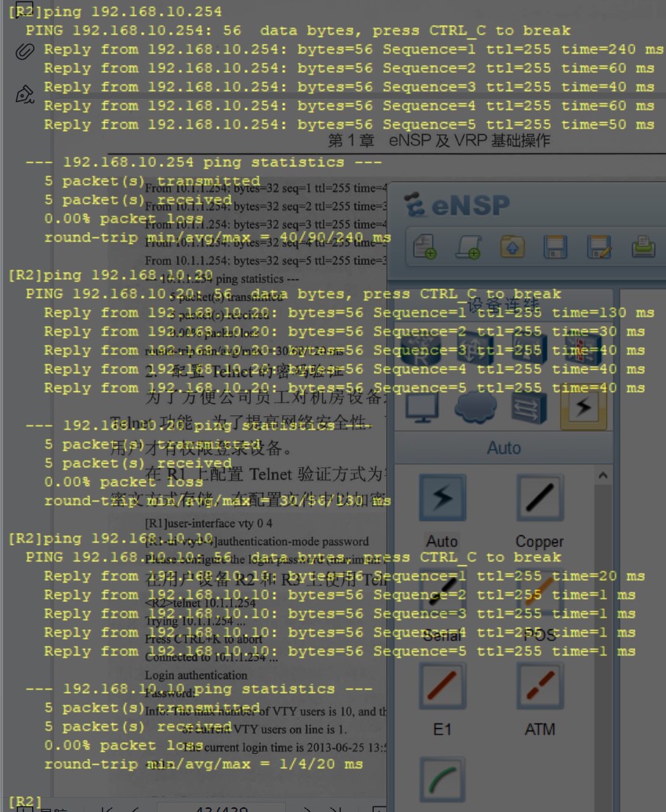Select the cloud device category icon
Viewport: 666px width, 812px height.
[x=476, y=408]
